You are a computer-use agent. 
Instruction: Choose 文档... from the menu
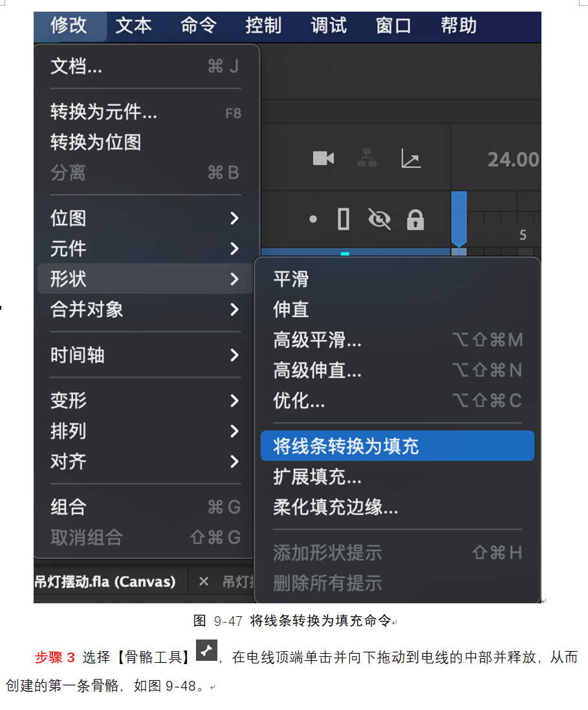pyautogui.click(x=146, y=67)
